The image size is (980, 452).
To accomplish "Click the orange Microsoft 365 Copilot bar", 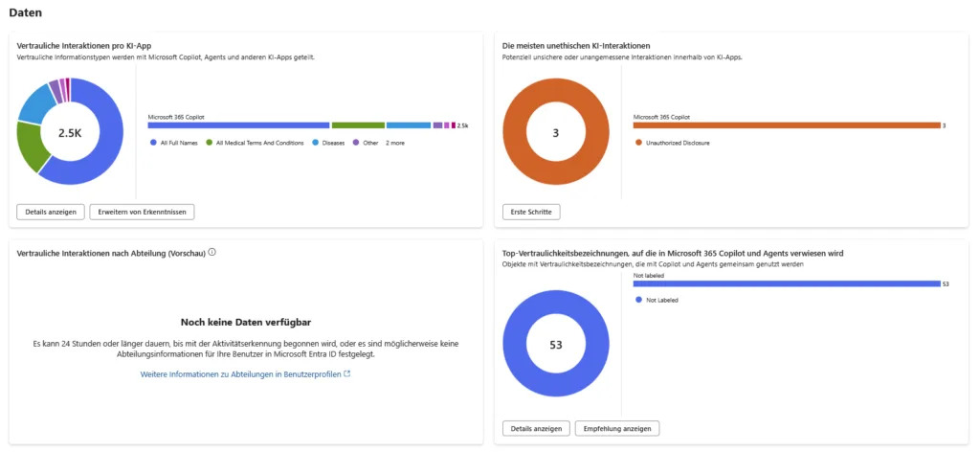I will (x=787, y=125).
